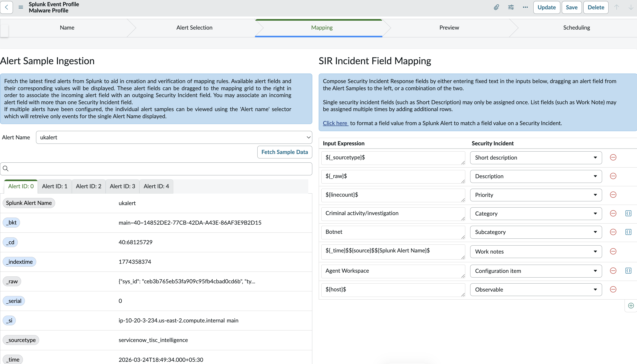Screen dimensions: 637x364
Task: Switch to the Alert ID: 1 tab
Action: coord(54,186)
